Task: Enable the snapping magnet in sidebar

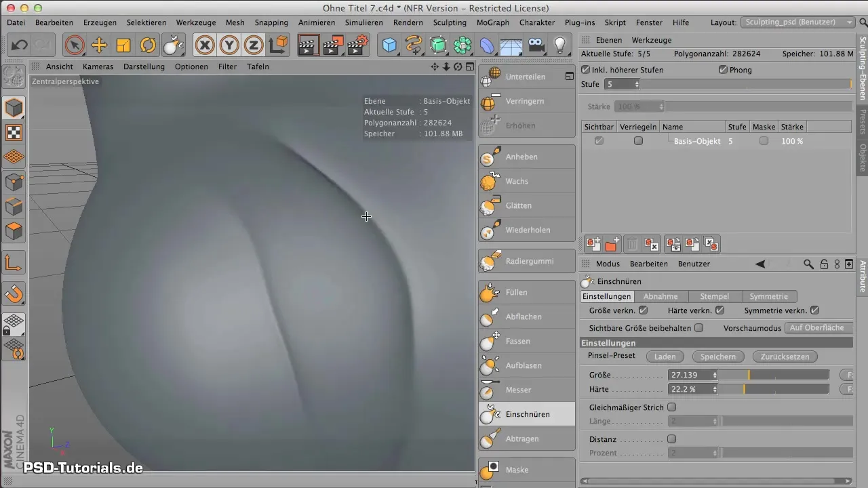Action: point(14,293)
